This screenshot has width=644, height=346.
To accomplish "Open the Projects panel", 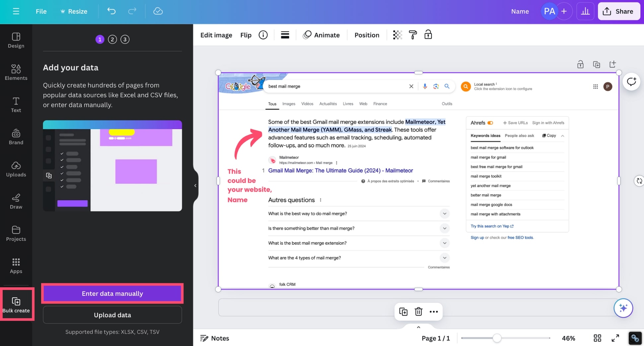I will tap(16, 233).
